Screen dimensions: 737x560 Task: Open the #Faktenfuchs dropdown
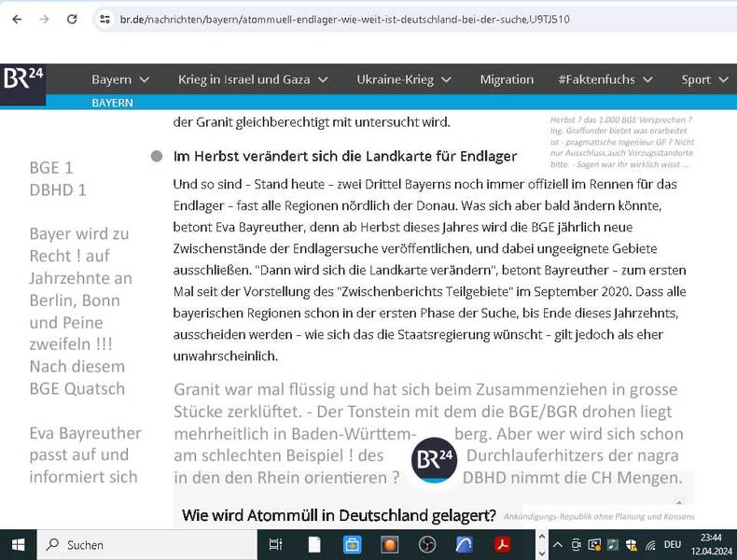[605, 79]
